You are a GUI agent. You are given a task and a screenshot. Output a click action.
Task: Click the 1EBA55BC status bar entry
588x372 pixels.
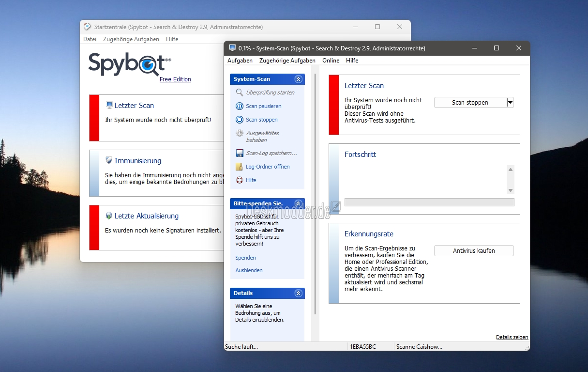(x=362, y=347)
